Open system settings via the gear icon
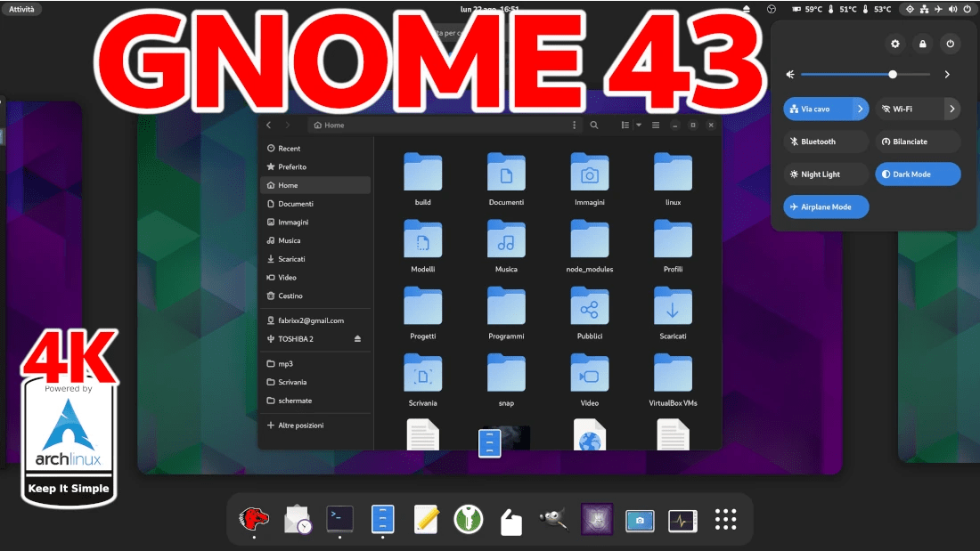This screenshot has width=980, height=551. tap(894, 43)
